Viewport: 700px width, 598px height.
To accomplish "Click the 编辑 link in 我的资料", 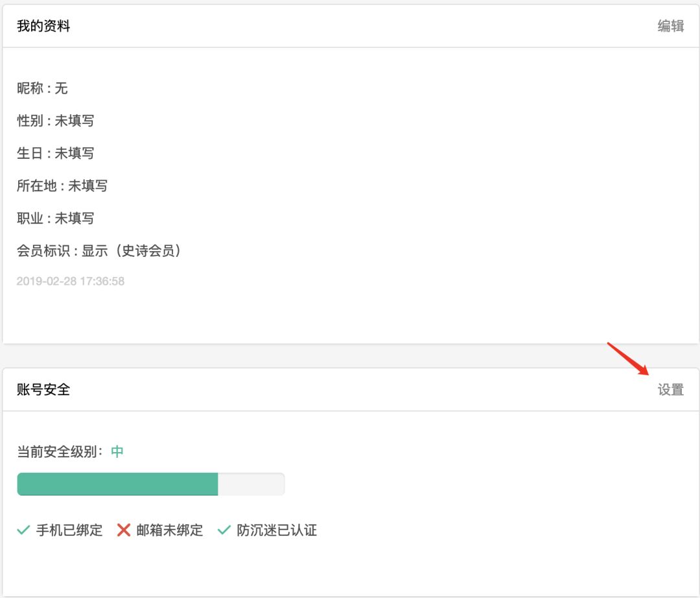I will point(671,27).
